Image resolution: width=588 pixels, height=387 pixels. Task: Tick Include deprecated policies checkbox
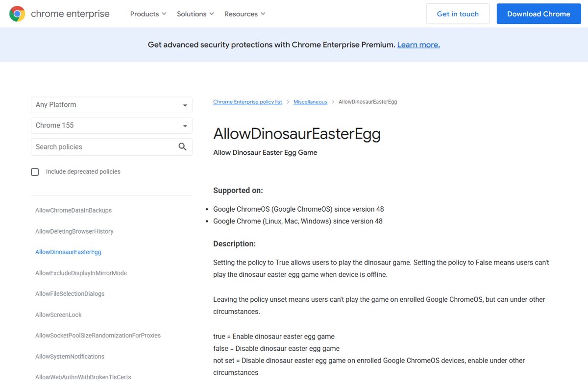tap(35, 172)
